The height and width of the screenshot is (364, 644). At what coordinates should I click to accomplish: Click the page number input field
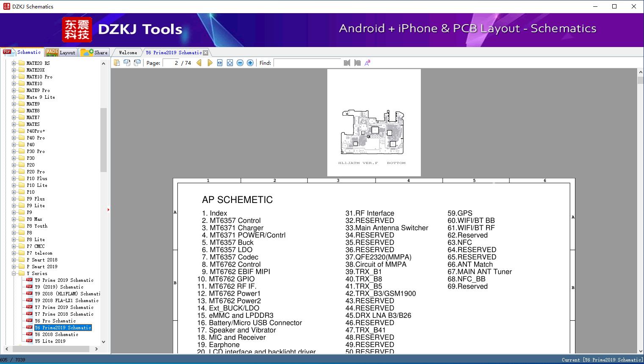[171, 63]
